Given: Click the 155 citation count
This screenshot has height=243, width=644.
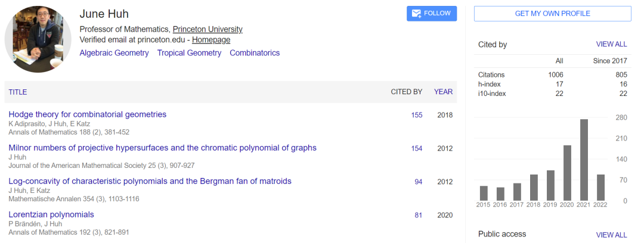Looking at the screenshot, I should point(417,115).
